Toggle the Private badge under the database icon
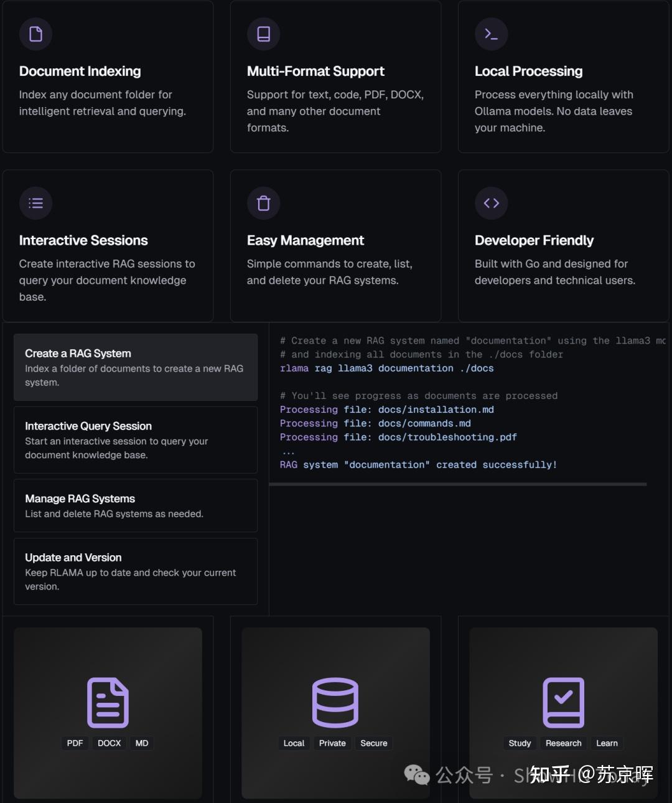The image size is (672, 803). tap(332, 743)
